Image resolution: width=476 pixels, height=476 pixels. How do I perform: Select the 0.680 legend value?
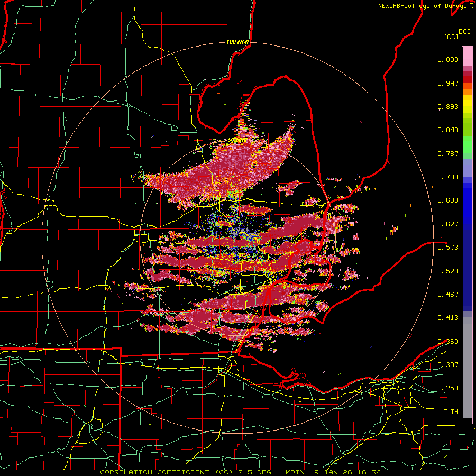pos(448,200)
